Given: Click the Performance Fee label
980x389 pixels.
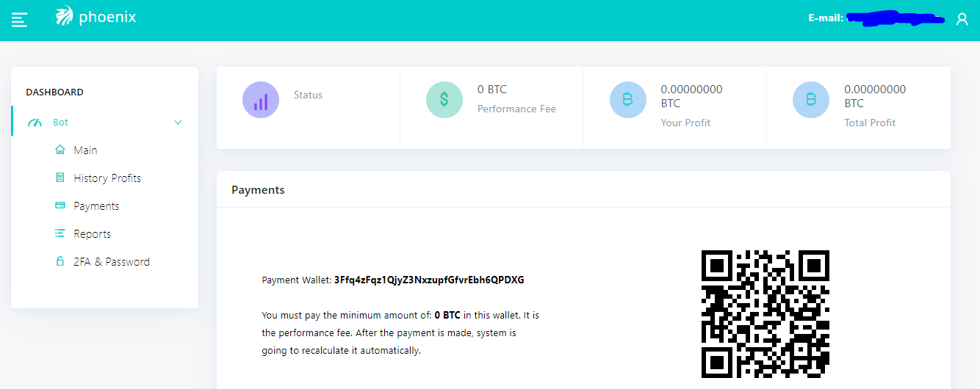Looking at the screenshot, I should (516, 109).
